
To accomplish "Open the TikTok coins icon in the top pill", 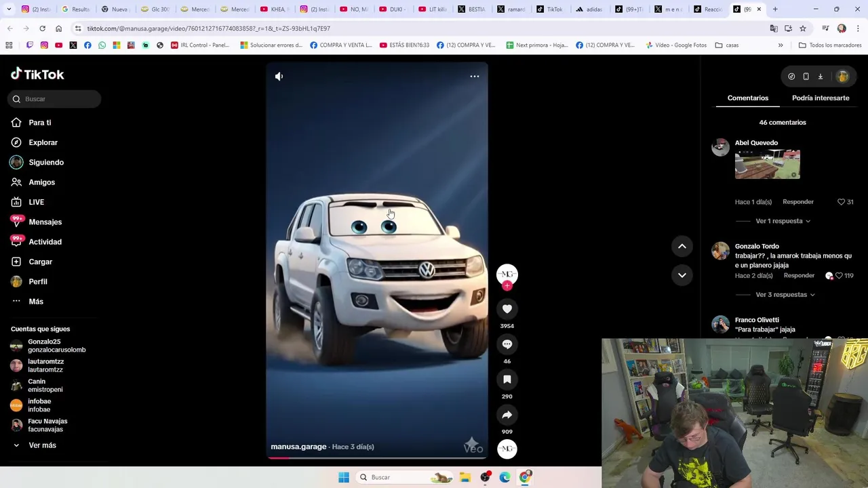I will point(791,77).
